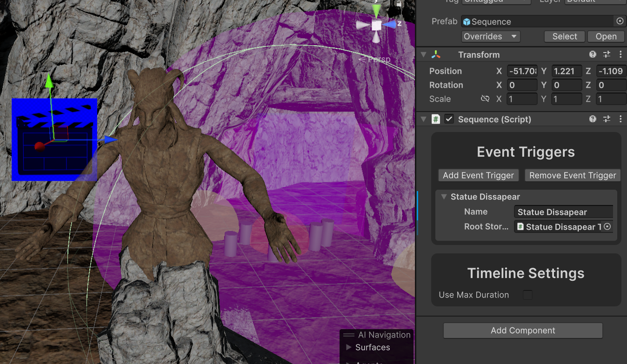This screenshot has height=364, width=627.
Task: Click the bottom grey cone of orientation gizmo
Action: [376, 37]
